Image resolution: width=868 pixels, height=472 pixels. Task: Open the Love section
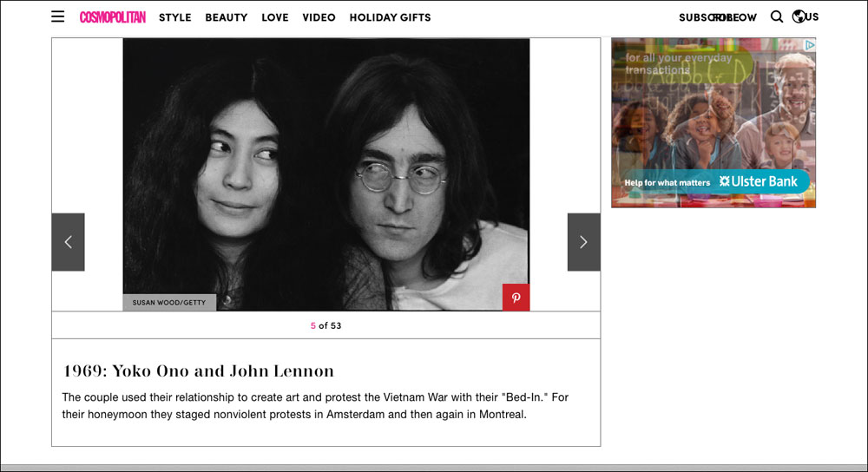click(x=275, y=17)
